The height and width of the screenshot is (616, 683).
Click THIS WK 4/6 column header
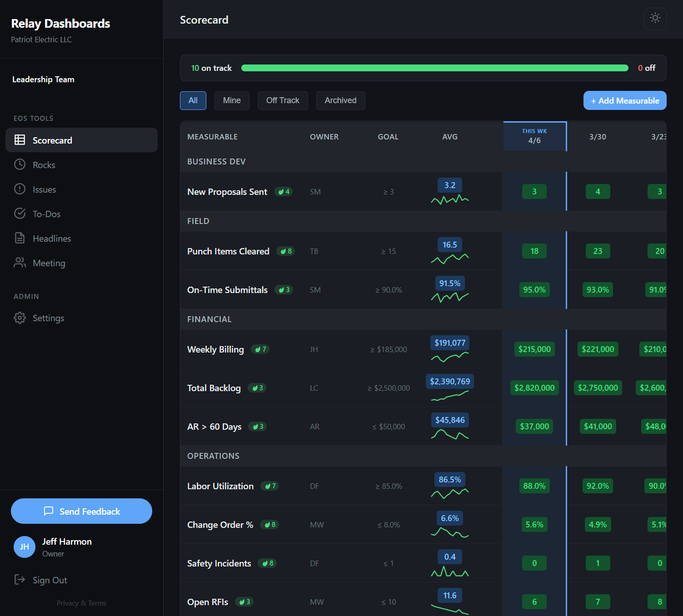(x=534, y=136)
